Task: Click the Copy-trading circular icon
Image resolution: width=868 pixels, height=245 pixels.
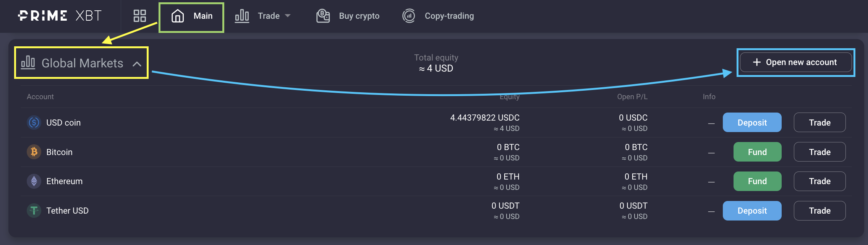Action: (x=409, y=16)
